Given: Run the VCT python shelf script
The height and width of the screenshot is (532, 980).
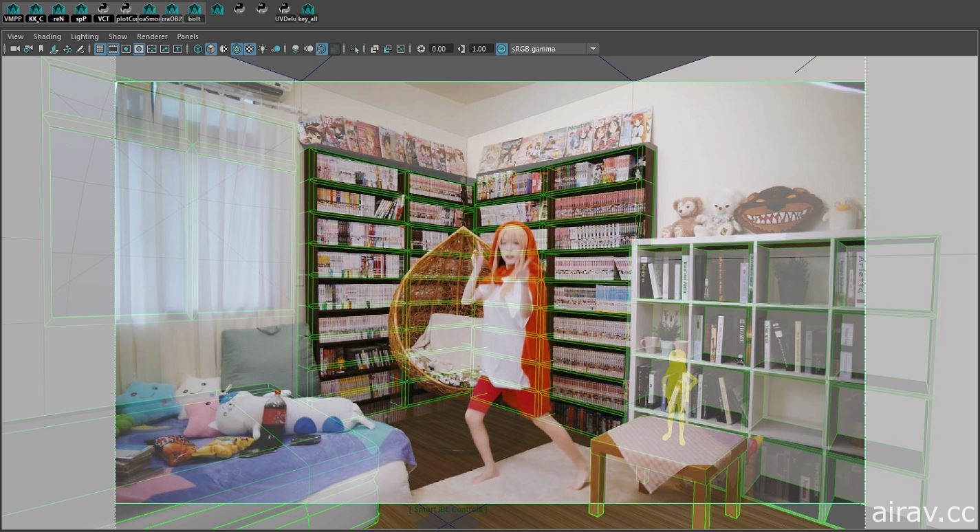Looking at the screenshot, I should 103,12.
